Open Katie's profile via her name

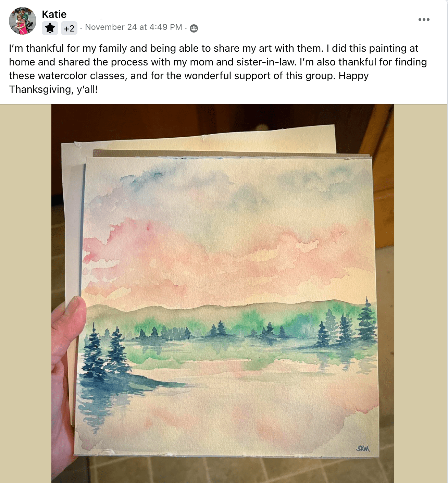click(54, 14)
